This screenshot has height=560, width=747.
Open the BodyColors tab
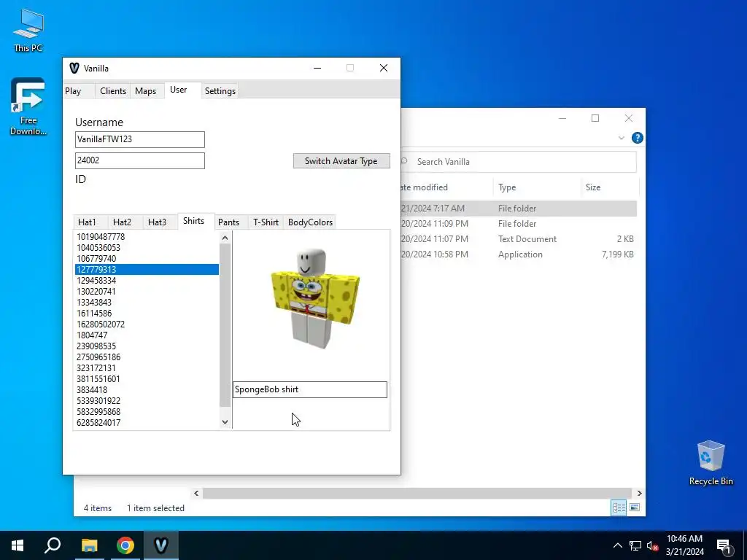(310, 222)
